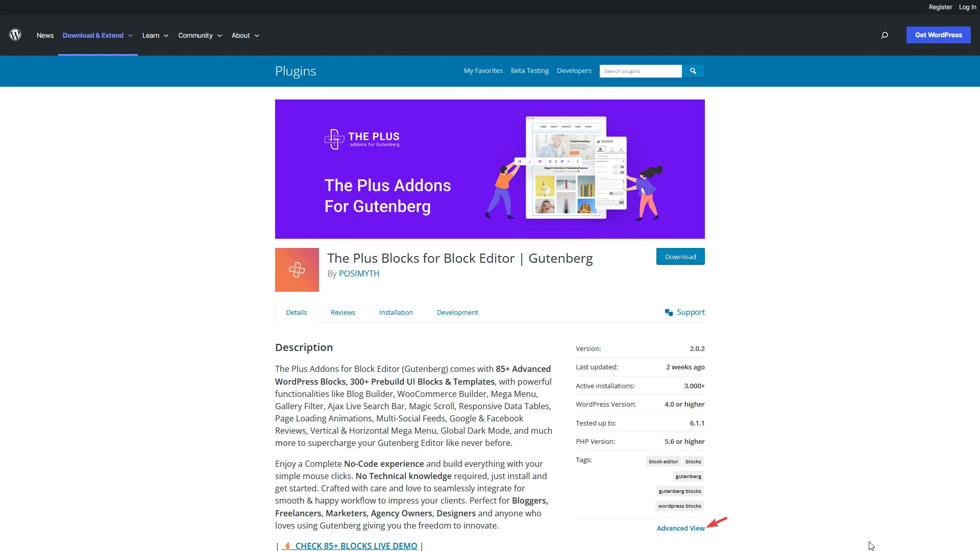Click the Support chat bubble icon
Screen dimensions: 980x551
(x=669, y=312)
